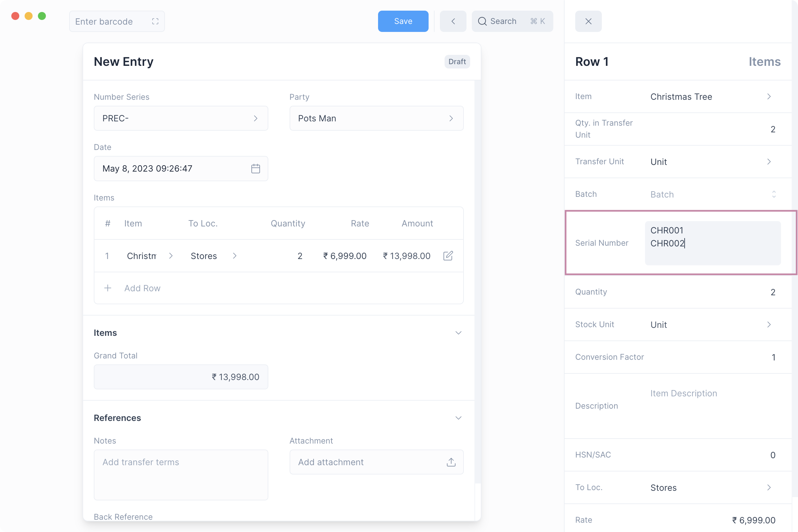Open the Party Pots Man field
Screen dimensions: 798x532
[x=376, y=118]
